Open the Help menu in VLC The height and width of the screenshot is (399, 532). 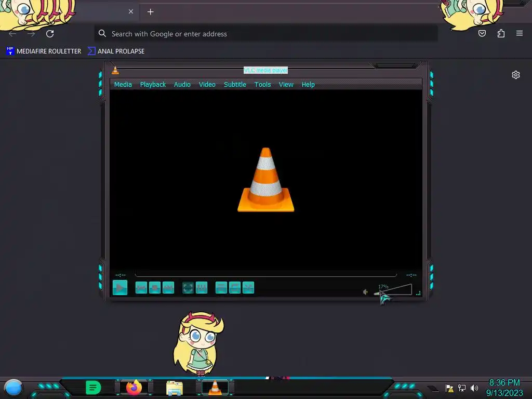[308, 85]
